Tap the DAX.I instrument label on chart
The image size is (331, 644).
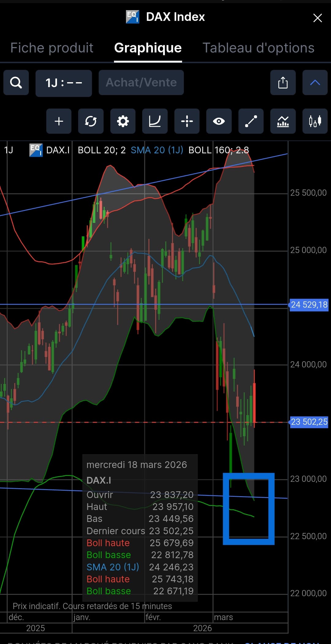click(x=58, y=150)
